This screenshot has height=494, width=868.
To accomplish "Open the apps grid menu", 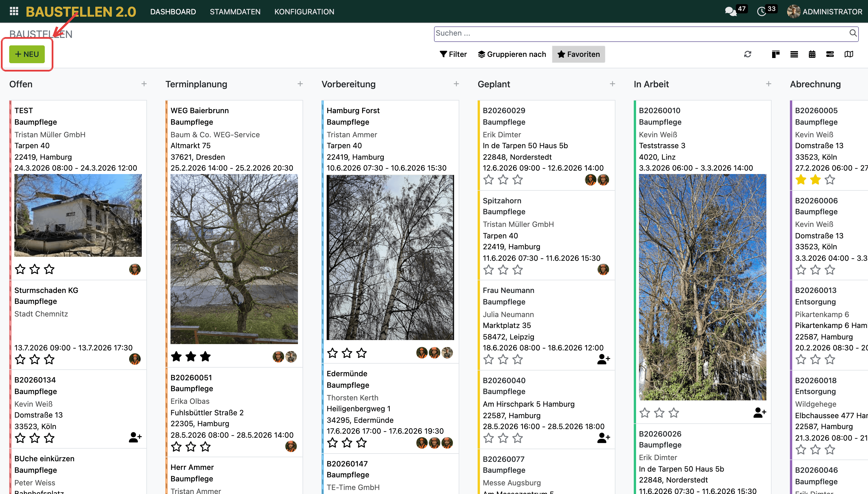I will (x=14, y=11).
